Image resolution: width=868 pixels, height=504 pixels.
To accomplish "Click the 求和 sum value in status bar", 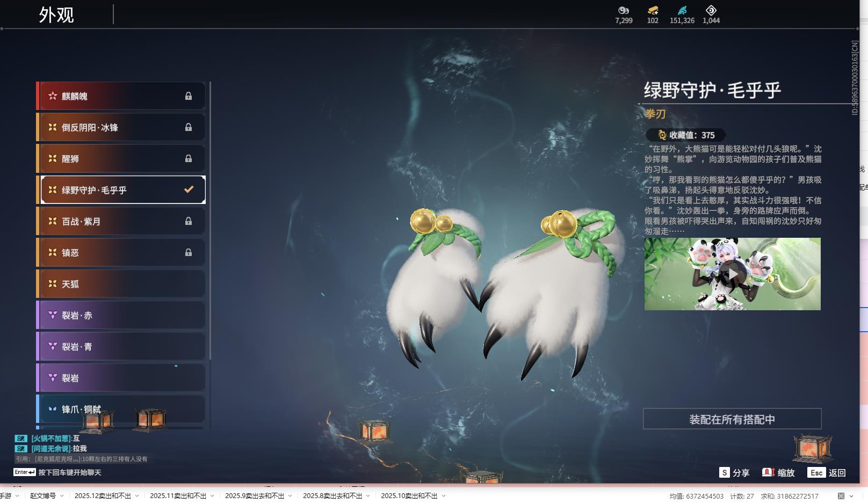I will 789,496.
